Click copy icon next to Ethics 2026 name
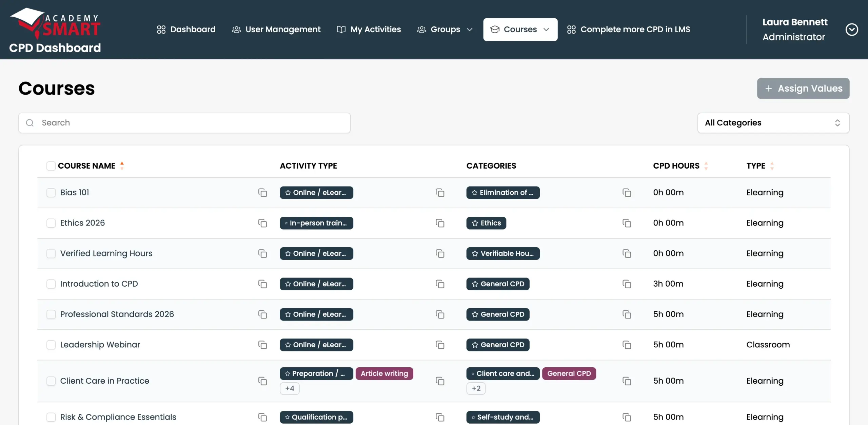Image resolution: width=868 pixels, height=425 pixels. coord(262,223)
